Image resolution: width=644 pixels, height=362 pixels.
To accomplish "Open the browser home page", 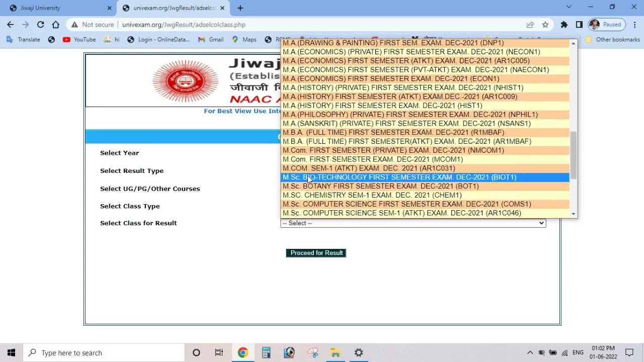I will coord(56,24).
